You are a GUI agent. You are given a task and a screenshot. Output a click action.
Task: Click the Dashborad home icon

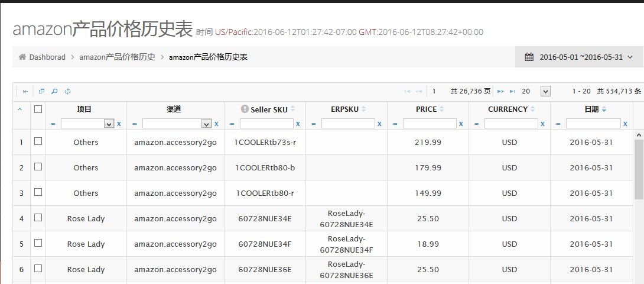[x=22, y=57]
